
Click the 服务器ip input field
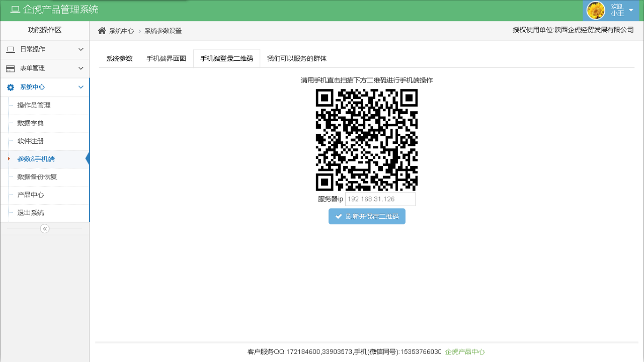(380, 199)
